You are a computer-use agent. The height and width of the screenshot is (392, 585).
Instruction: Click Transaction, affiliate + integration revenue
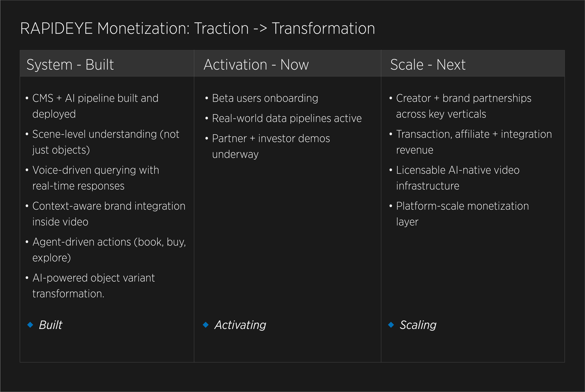(x=474, y=142)
